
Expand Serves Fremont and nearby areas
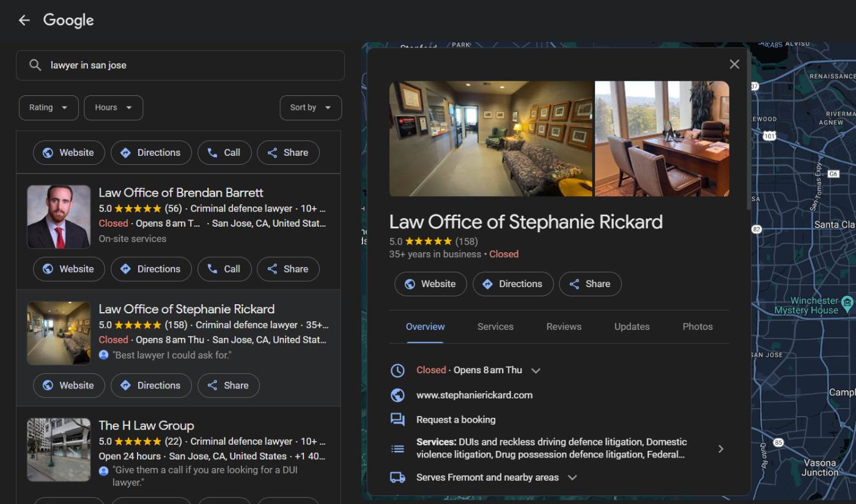tap(572, 478)
